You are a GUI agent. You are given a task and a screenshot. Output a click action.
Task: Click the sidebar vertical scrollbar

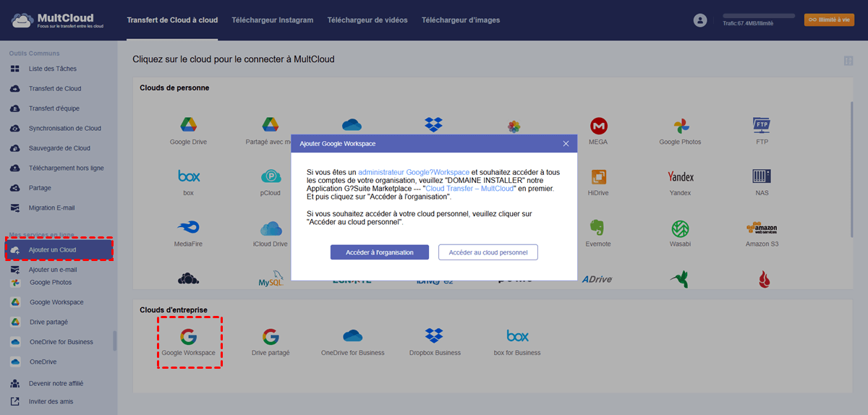[114, 341]
